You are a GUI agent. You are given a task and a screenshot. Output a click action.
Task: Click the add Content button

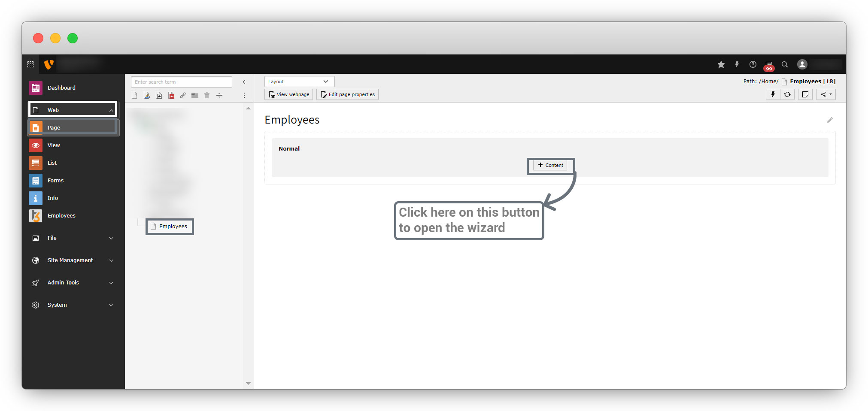(550, 165)
